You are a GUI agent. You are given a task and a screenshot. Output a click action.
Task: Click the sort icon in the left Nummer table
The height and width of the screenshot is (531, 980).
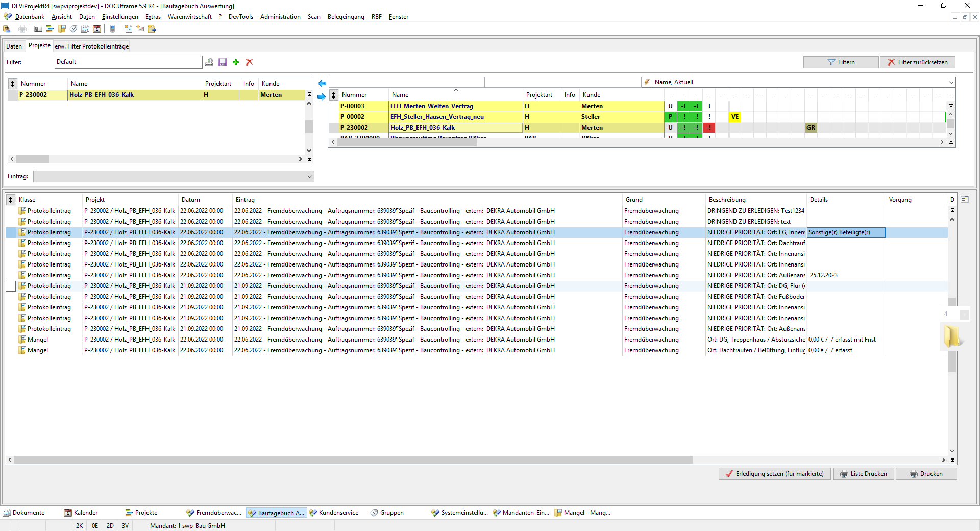(x=13, y=84)
